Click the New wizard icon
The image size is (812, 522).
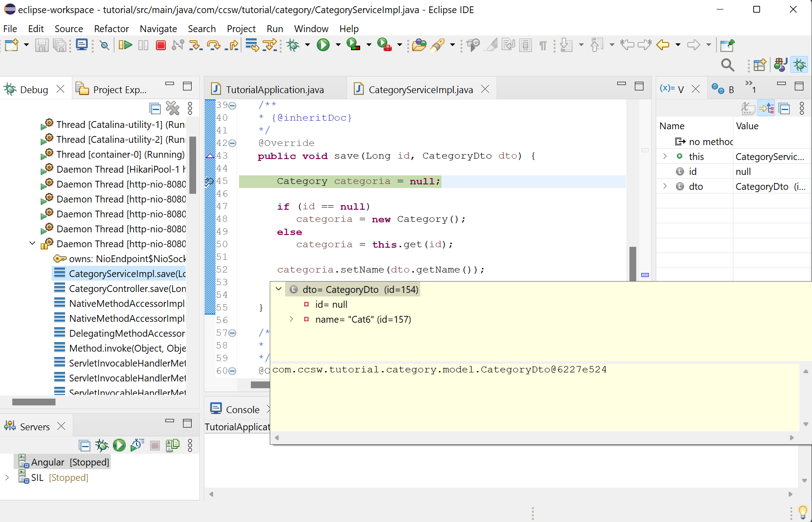(x=12, y=45)
